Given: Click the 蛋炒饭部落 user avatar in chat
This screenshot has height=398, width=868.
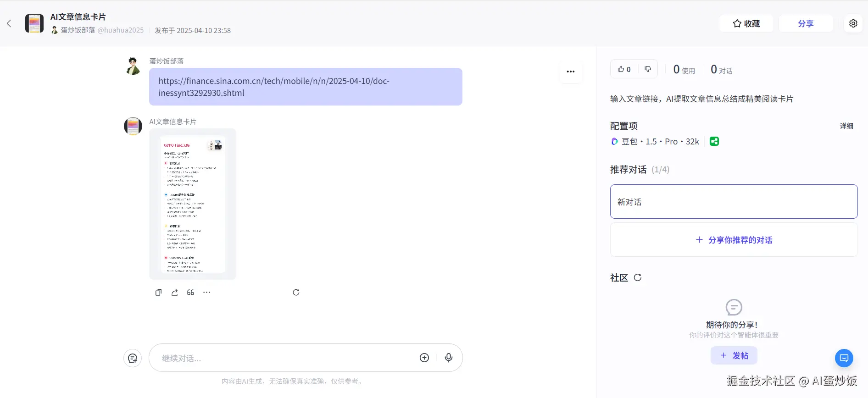Looking at the screenshot, I should [133, 66].
